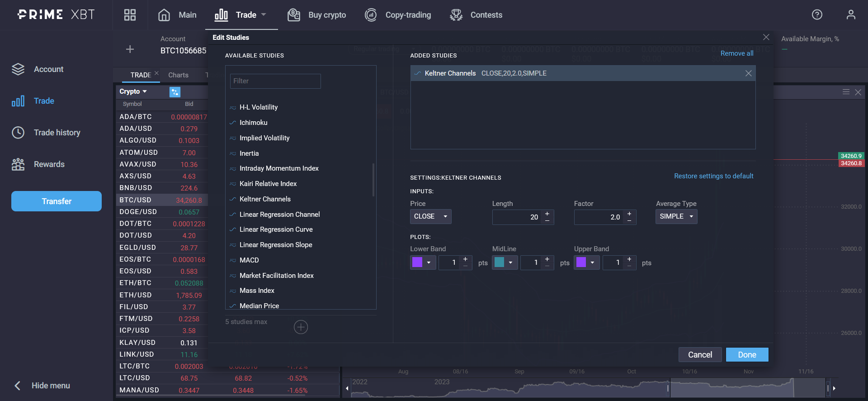This screenshot has height=401, width=868.
Task: Select MACD in available studies
Action: tap(249, 260)
